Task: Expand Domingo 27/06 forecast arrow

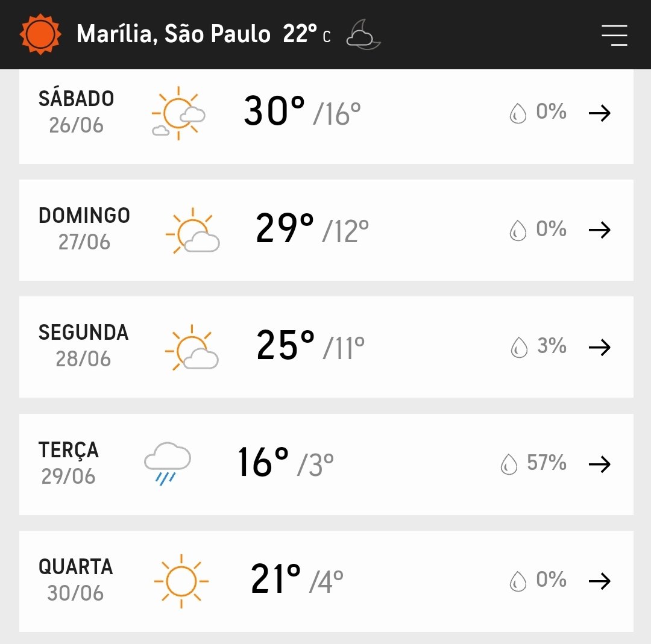Action: (600, 230)
